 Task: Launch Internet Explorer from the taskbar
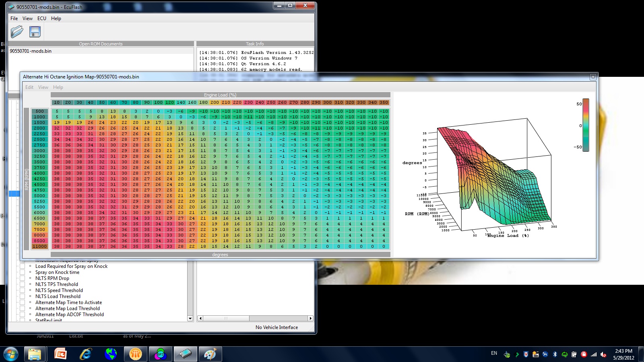(85, 354)
